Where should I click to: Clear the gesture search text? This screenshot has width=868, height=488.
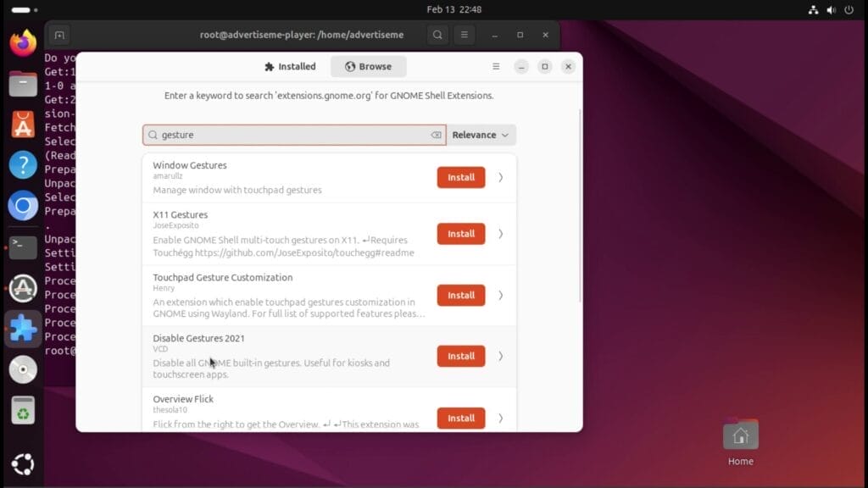click(x=437, y=135)
